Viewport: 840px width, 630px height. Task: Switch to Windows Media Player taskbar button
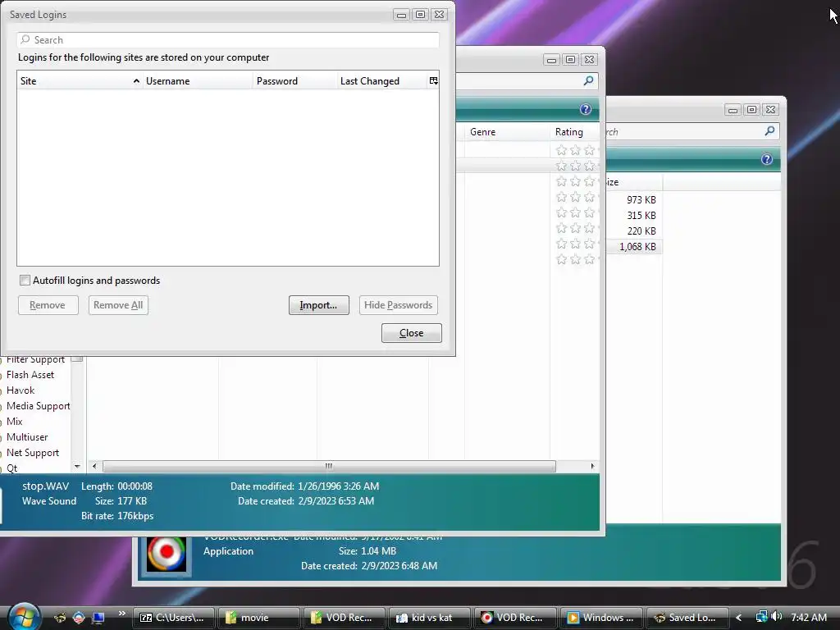point(600,618)
